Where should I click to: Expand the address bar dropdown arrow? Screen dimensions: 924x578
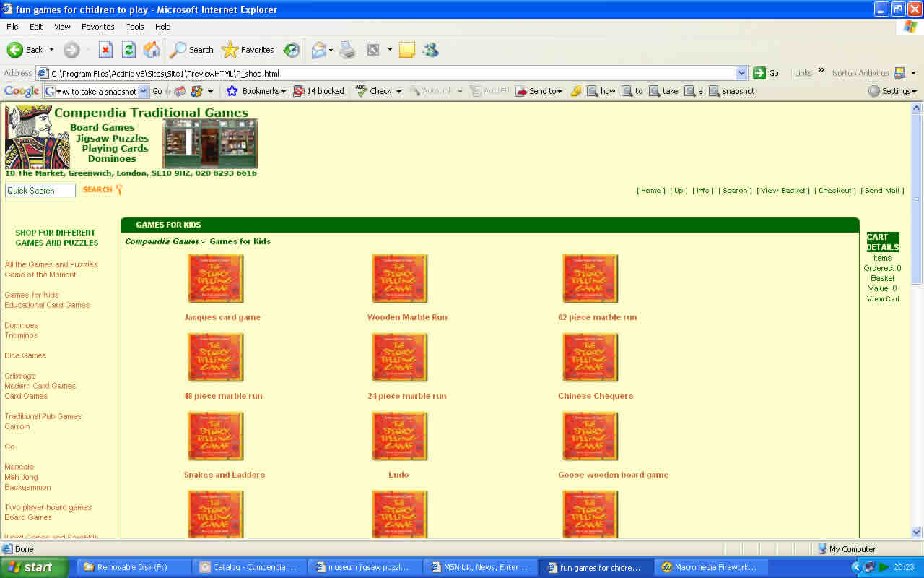[x=741, y=73]
